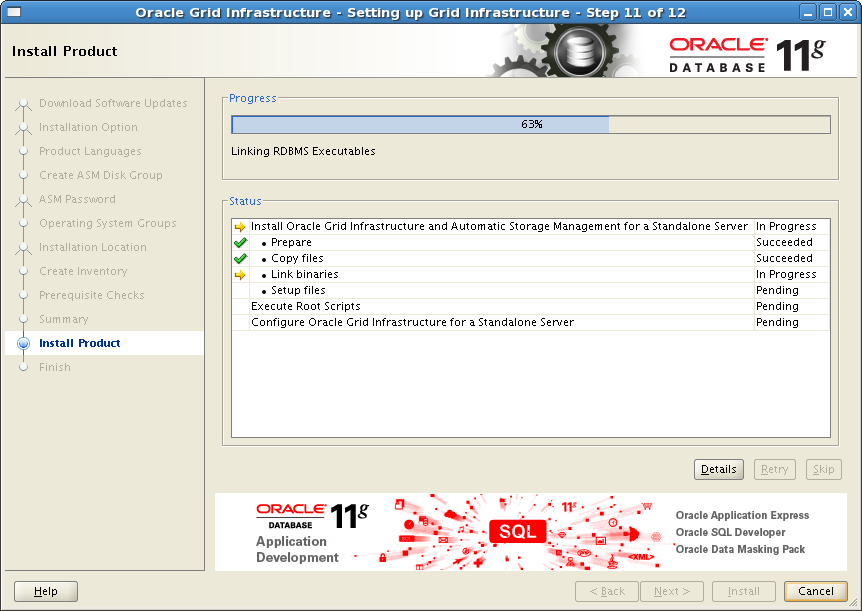The width and height of the screenshot is (862, 611).
Task: Click the 'Application Development' banner text
Action: tap(297, 549)
